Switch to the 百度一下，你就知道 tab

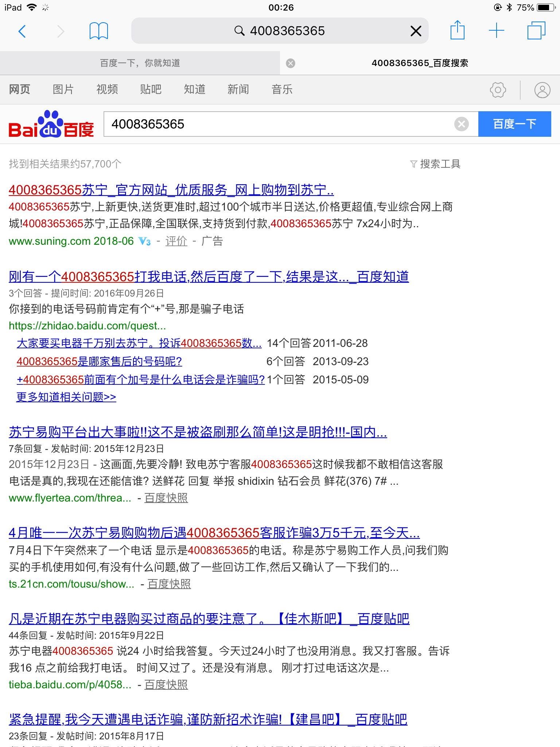pyautogui.click(x=140, y=63)
